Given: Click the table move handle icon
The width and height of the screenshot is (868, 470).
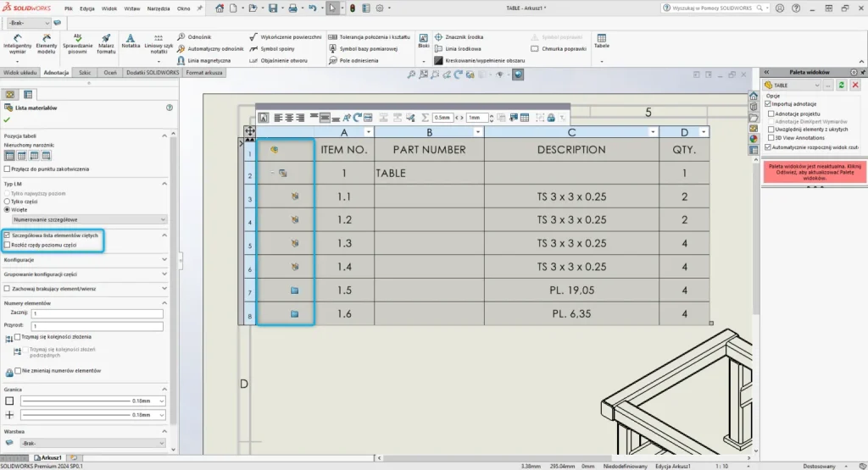Looking at the screenshot, I should coord(250,131).
